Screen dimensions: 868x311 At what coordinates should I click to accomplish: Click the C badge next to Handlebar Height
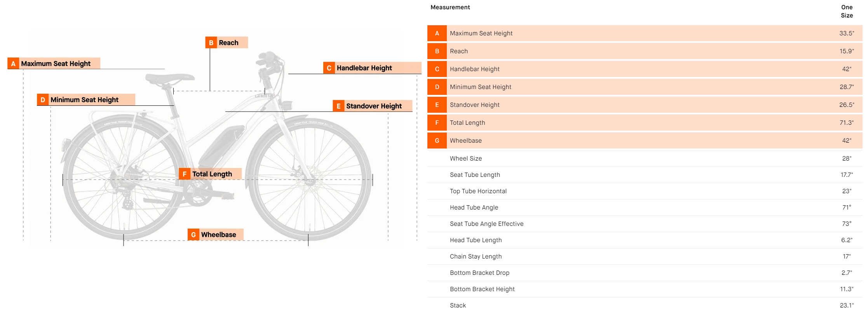point(329,68)
